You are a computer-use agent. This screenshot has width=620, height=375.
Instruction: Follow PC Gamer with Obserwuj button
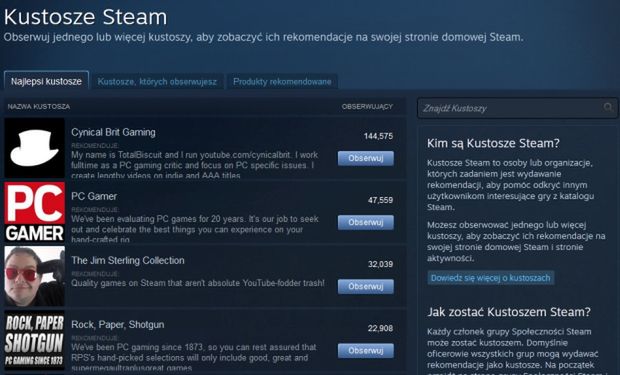pyautogui.click(x=366, y=222)
